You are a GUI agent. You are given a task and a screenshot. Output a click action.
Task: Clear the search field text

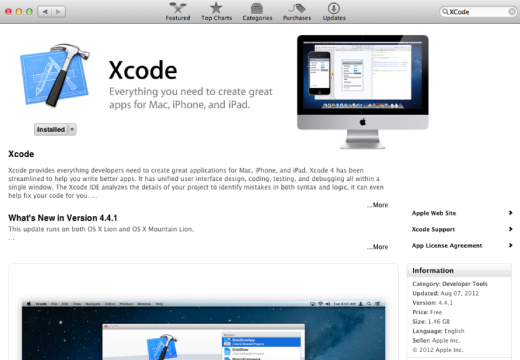[512, 12]
